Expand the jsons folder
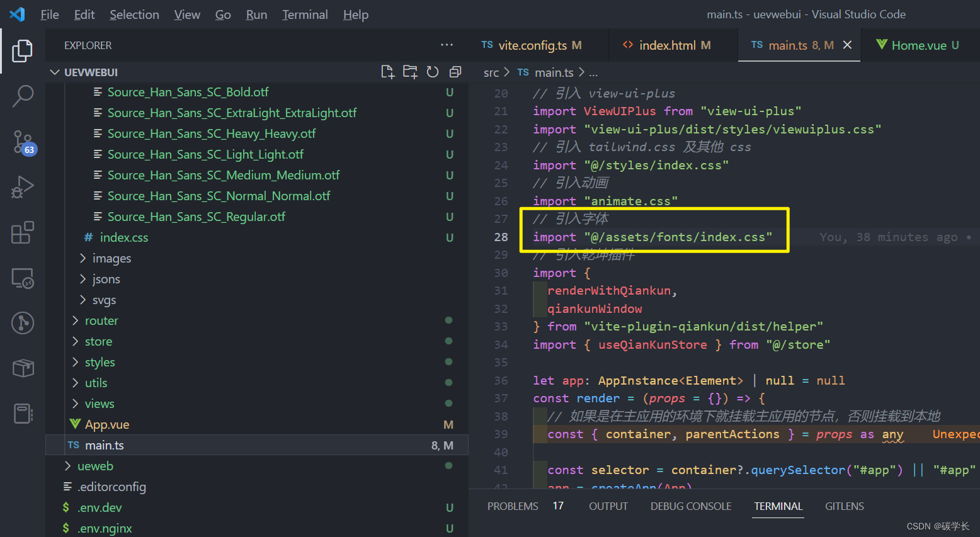980x537 pixels. point(83,279)
